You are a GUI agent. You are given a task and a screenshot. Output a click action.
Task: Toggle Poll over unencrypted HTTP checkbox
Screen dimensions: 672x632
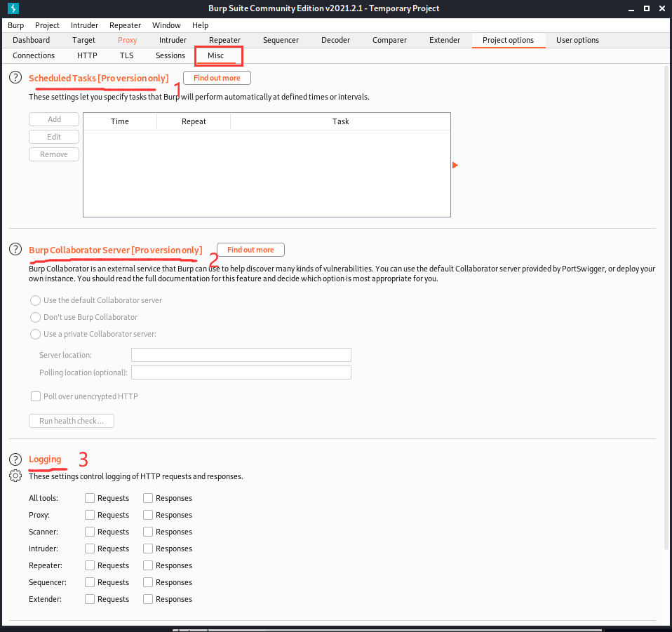[36, 396]
